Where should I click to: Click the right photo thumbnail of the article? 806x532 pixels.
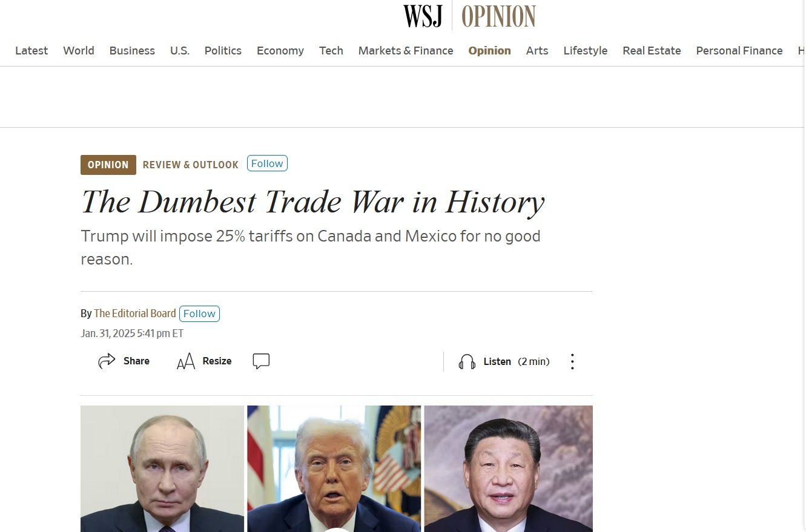click(508, 468)
